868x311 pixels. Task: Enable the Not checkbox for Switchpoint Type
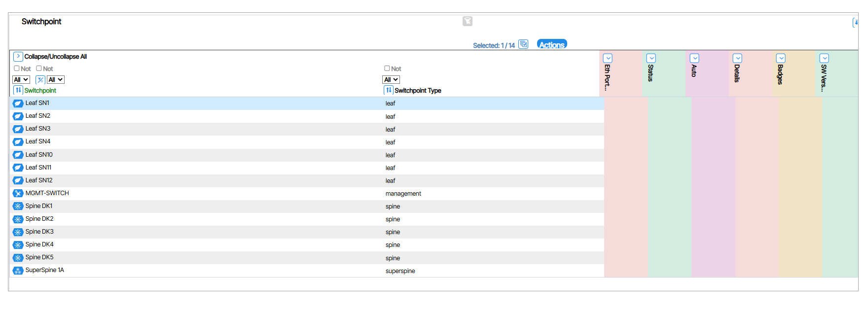[387, 69]
